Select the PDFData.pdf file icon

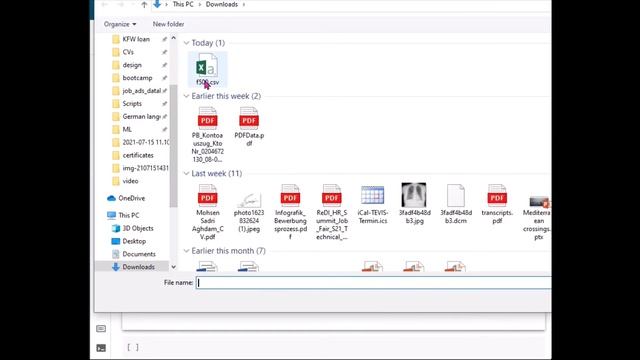[249, 118]
